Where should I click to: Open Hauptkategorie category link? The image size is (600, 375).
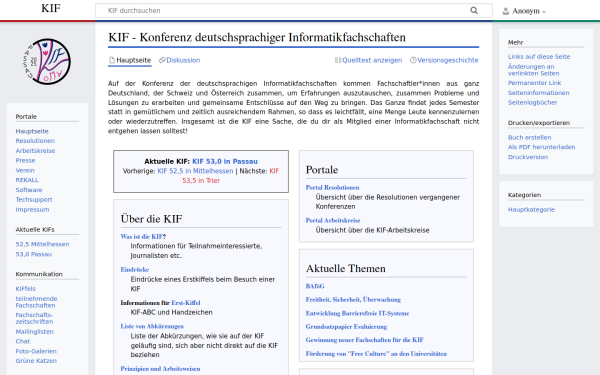pyautogui.click(x=531, y=209)
